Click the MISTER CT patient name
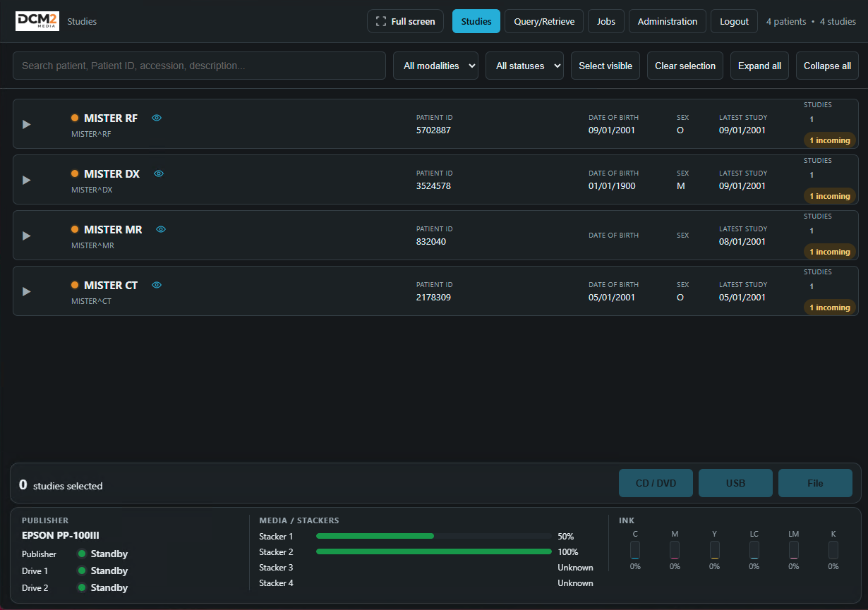Image resolution: width=868 pixels, height=610 pixels. click(x=111, y=285)
